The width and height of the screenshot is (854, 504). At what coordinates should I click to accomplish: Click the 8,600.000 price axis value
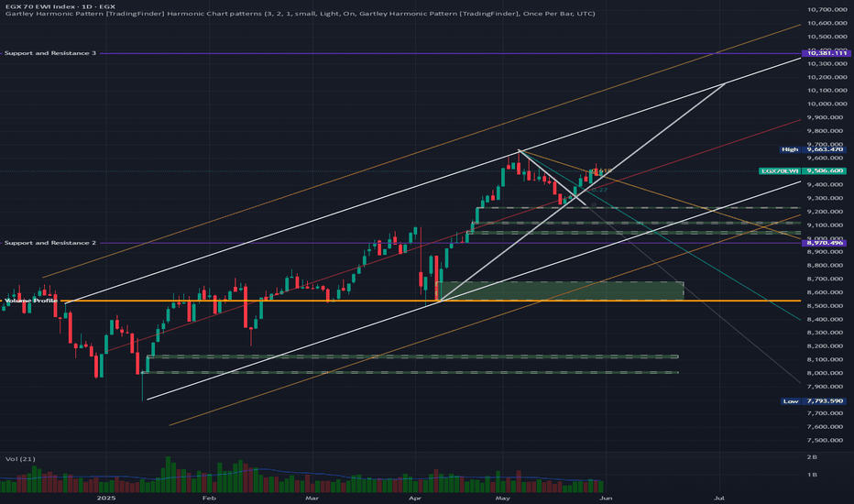point(827,292)
